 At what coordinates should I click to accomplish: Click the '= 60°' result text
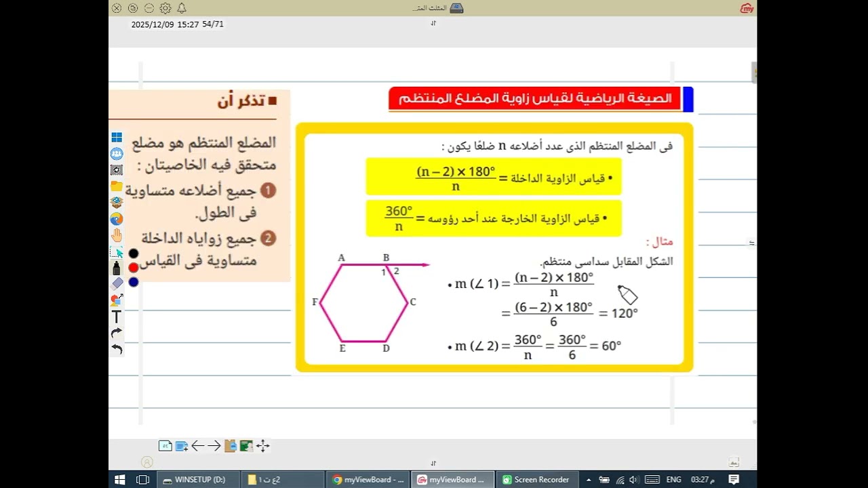(606, 346)
